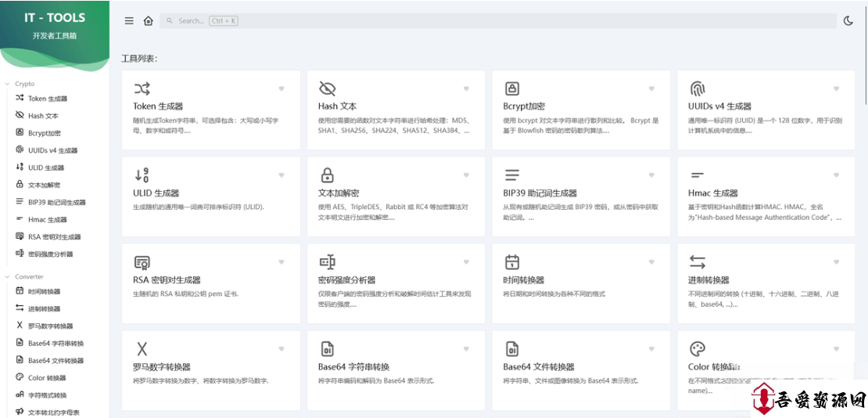Select 密码强度分析器 sidebar item
Viewport: 868px width, 418px height.
[x=50, y=254]
